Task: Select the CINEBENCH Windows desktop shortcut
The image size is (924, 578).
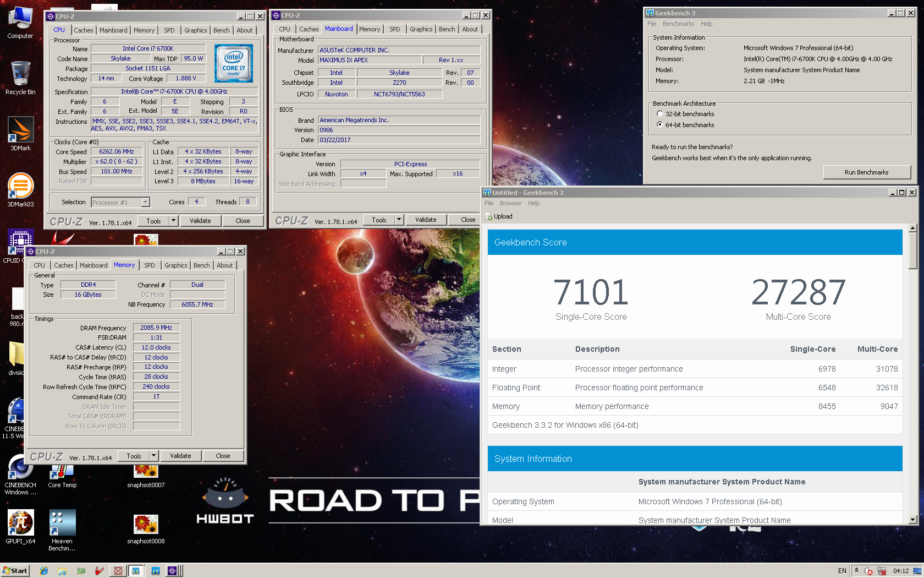Action: (x=20, y=475)
